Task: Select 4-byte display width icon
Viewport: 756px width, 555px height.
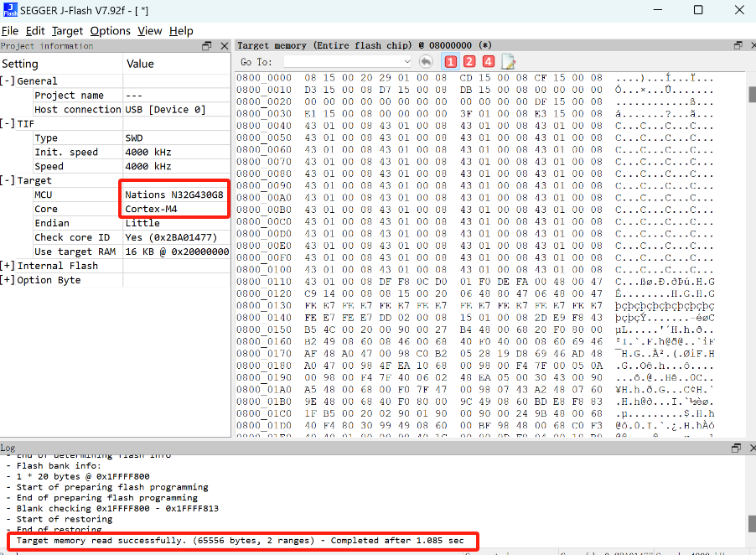Action: (x=489, y=62)
